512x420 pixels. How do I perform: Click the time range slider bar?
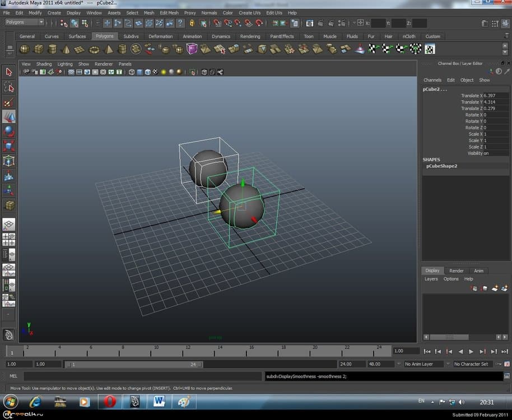(133, 364)
